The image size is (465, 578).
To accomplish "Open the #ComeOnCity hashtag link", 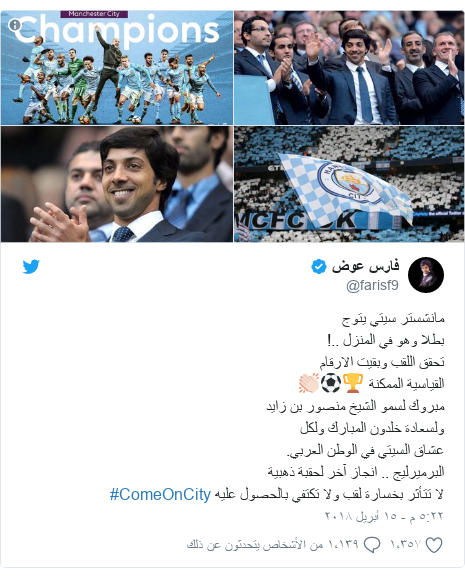I will tap(160, 494).
